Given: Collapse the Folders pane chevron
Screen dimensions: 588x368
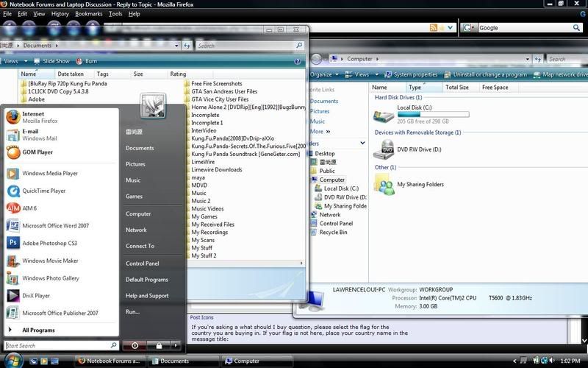Looking at the screenshot, I should [x=362, y=143].
